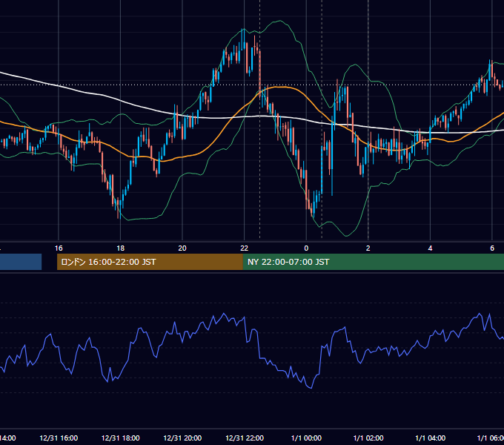This screenshot has width=504, height=445.
Task: Select the ロンドン 16:00-22:00 JST session bar
Action: click(150, 262)
